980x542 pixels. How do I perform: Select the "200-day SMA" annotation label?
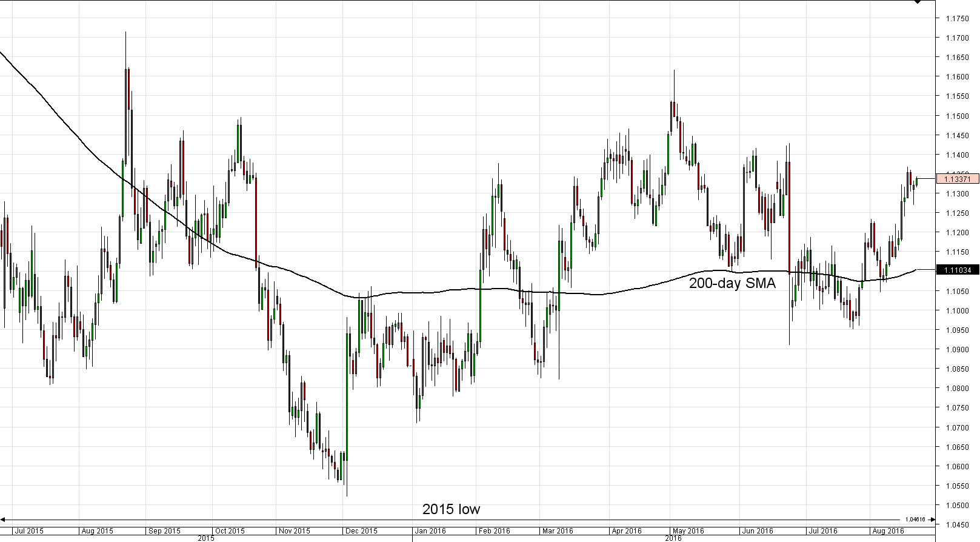(x=732, y=283)
